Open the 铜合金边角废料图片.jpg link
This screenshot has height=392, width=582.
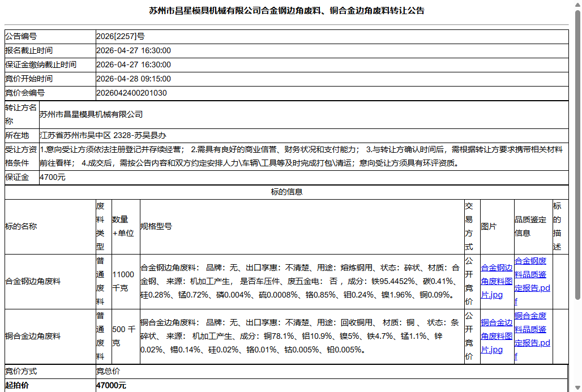497,337
